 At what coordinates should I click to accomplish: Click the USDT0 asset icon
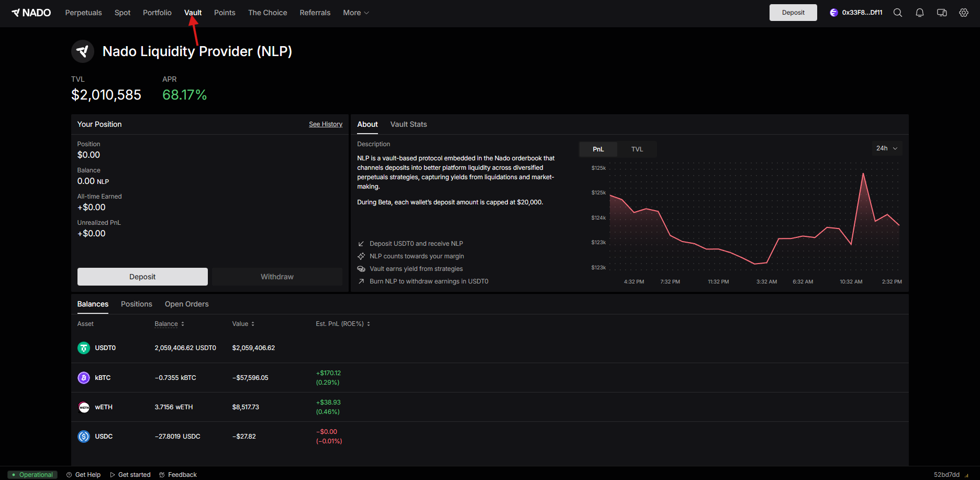(x=84, y=348)
